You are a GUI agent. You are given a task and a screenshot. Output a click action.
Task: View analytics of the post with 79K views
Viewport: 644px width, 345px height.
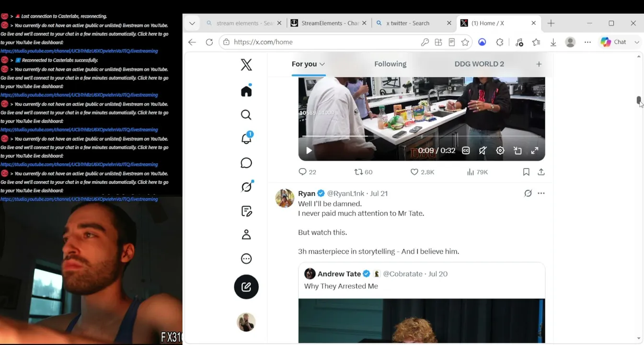[x=477, y=172]
